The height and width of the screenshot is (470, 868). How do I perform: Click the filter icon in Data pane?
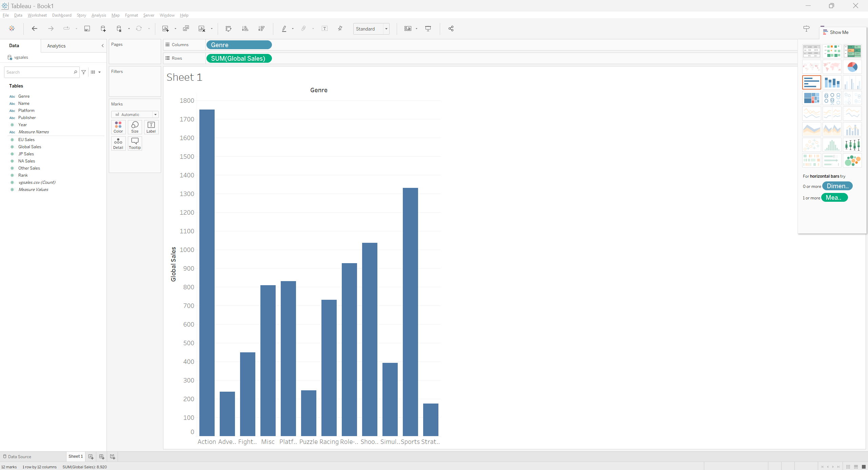(x=84, y=72)
